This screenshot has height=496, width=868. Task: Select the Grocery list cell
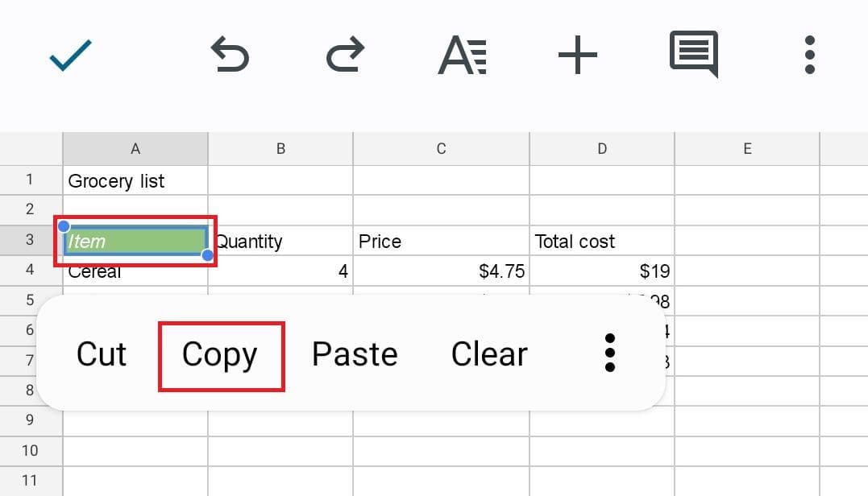coord(135,181)
